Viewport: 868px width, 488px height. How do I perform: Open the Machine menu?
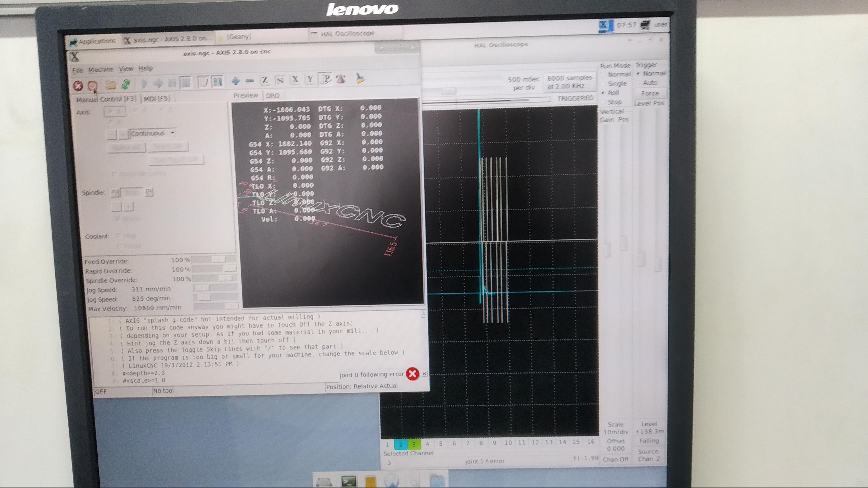[101, 69]
